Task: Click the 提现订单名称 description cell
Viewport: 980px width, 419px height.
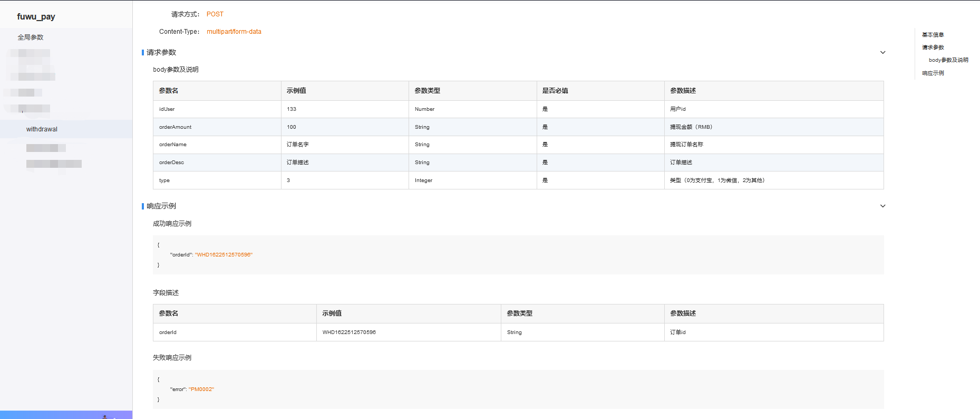Action: [x=774, y=145]
